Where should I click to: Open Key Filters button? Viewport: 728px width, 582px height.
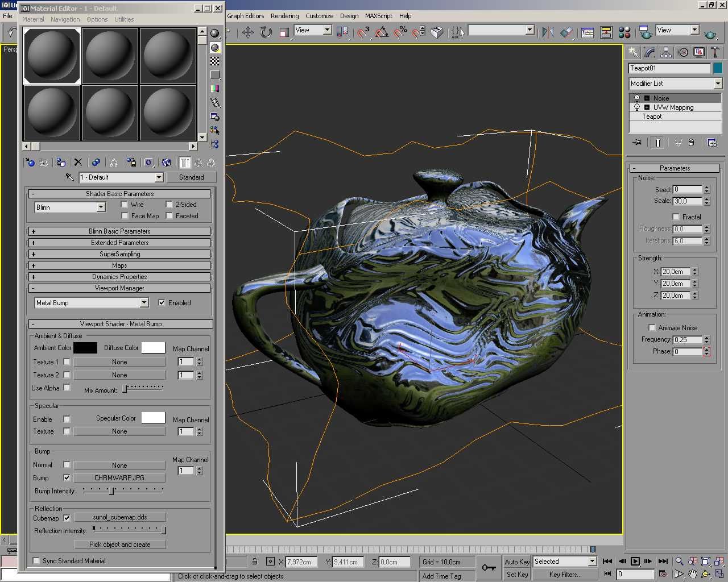coord(565,575)
